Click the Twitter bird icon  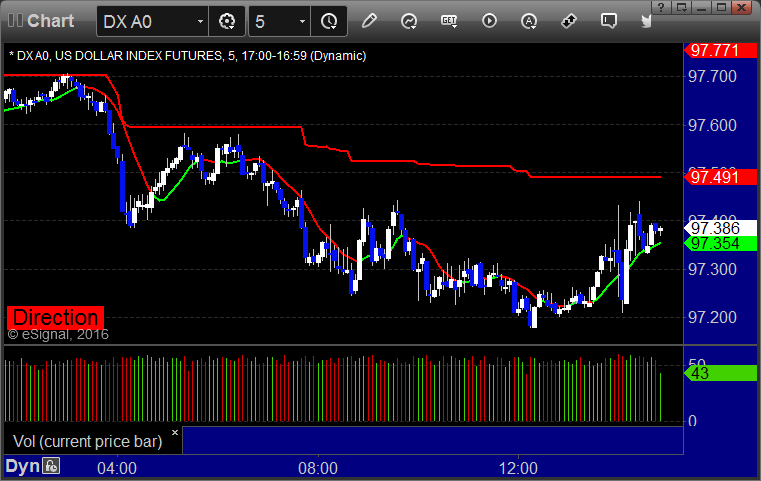point(646,21)
